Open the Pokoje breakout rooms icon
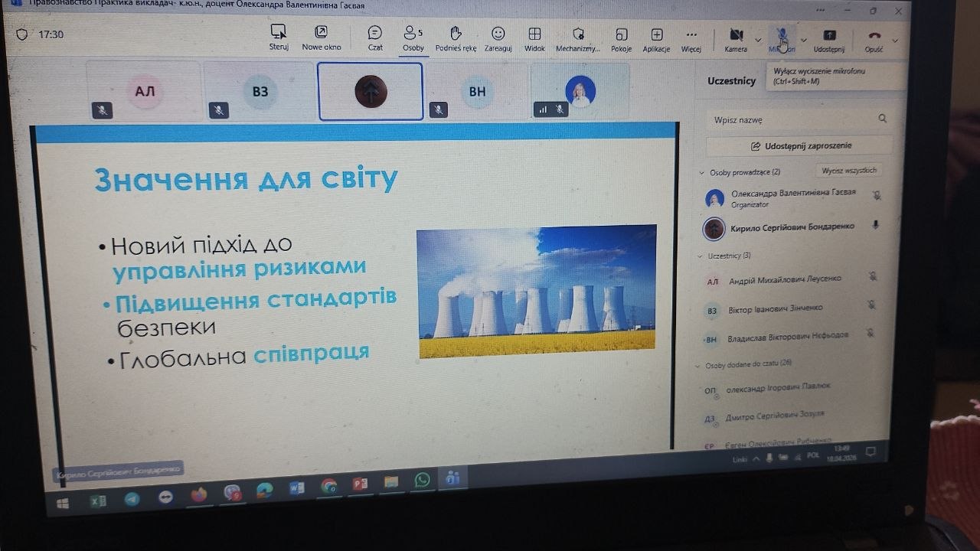Screen dimensions: 980x551 click(621, 35)
